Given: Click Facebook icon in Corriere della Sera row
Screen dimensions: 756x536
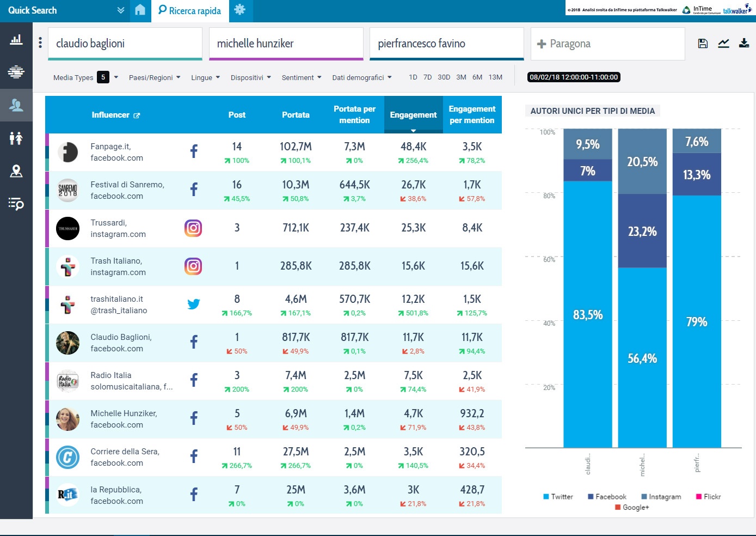Looking at the screenshot, I should pos(194,456).
